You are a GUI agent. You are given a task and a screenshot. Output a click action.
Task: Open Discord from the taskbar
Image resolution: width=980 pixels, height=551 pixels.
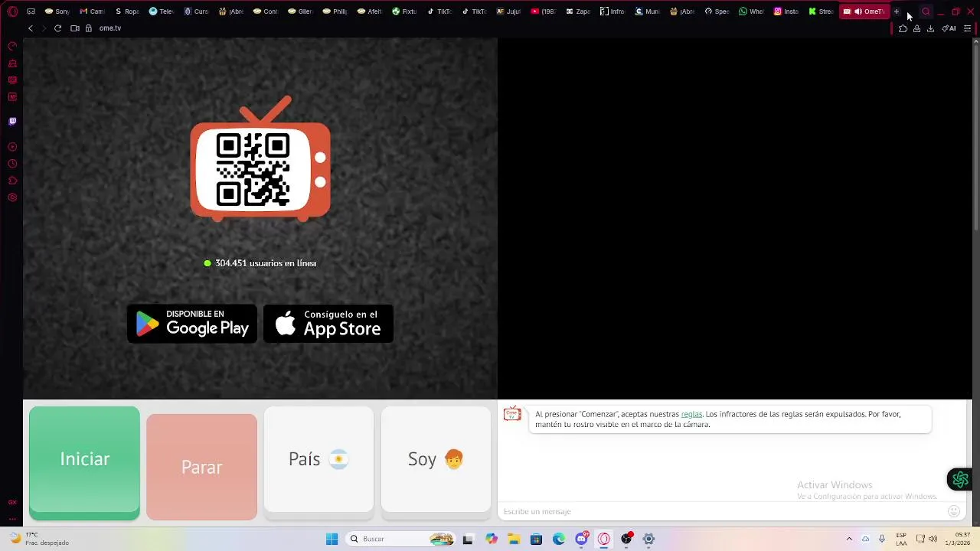pyautogui.click(x=582, y=540)
